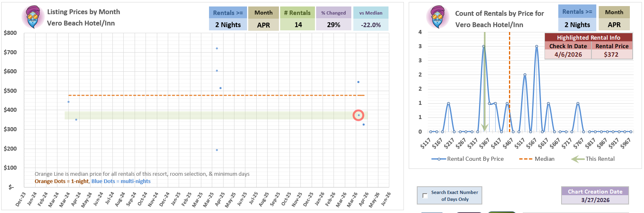The height and width of the screenshot is (213, 644).
Task: Click the Rental Count By Price legend marker
Action: click(x=439, y=159)
